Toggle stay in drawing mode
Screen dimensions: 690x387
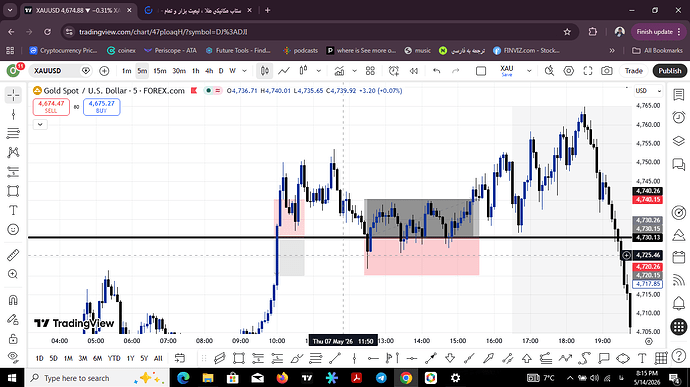13,319
